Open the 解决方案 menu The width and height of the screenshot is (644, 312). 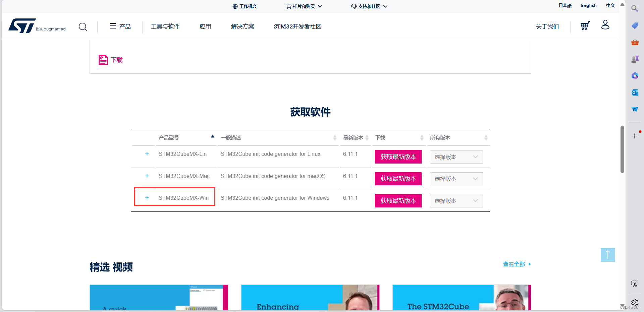pyautogui.click(x=242, y=26)
